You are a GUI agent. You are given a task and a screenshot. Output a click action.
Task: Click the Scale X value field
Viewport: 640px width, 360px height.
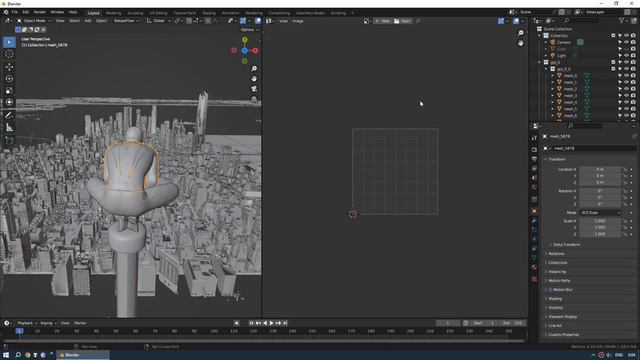[x=600, y=221]
